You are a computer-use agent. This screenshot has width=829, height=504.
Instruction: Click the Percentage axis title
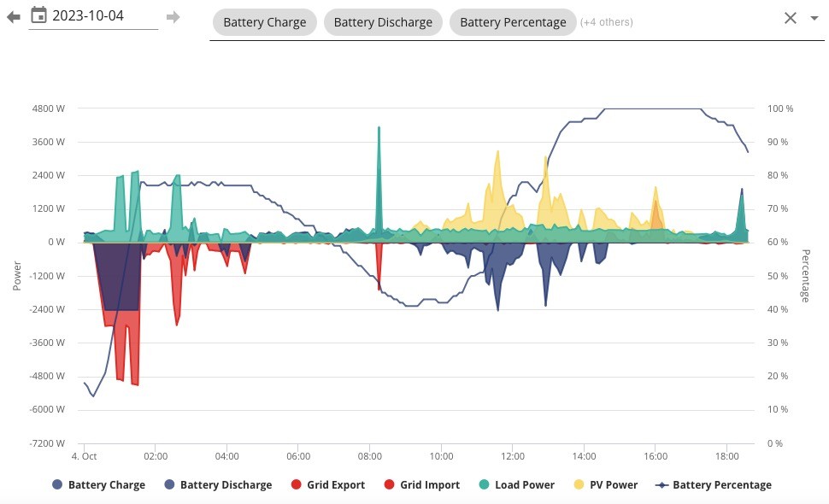[x=806, y=275]
